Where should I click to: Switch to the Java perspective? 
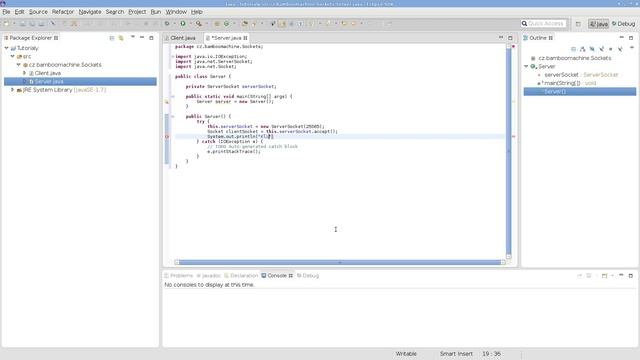pyautogui.click(x=598, y=24)
